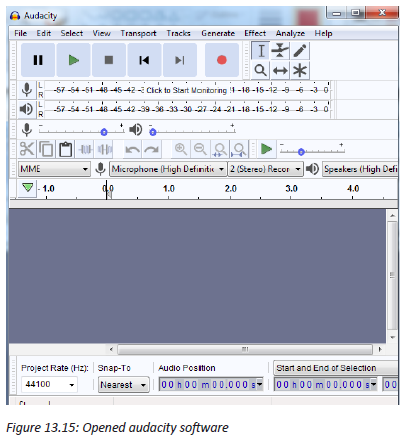Toggle the Pause button
The height and width of the screenshot is (440, 408).
(x=38, y=60)
